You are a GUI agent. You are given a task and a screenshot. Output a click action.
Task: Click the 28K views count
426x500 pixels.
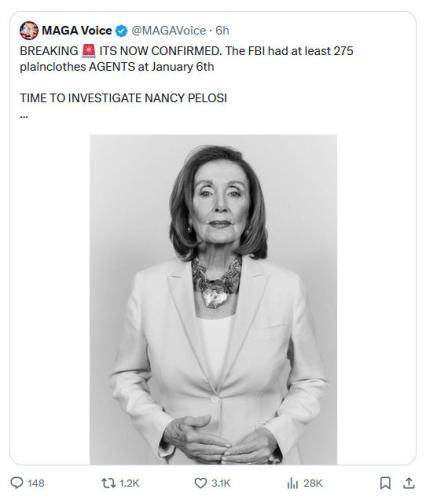[313, 483]
